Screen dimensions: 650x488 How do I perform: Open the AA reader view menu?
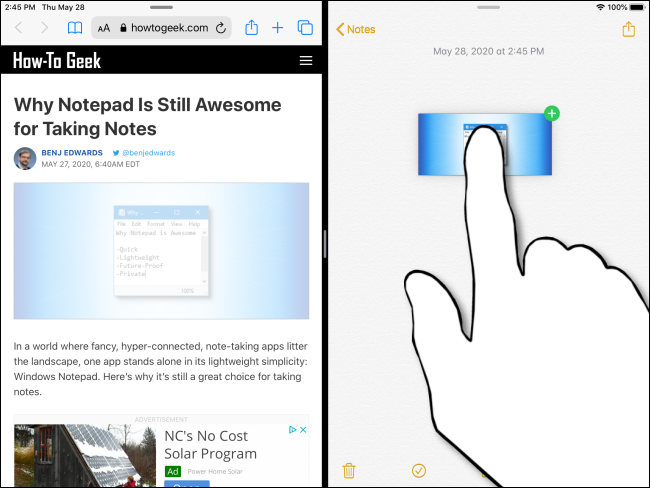[104, 28]
